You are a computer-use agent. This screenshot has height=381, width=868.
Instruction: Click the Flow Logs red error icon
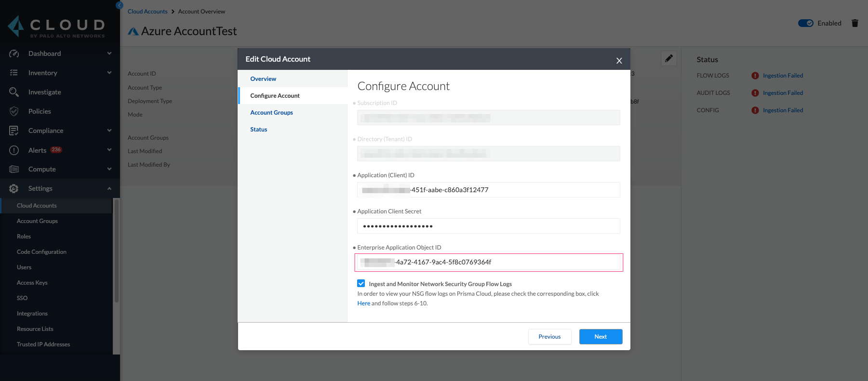pyautogui.click(x=755, y=76)
